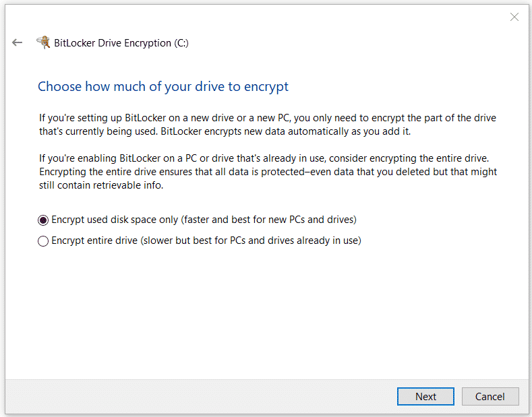Click the 'Encrypt used disk space only' label text

click(x=115, y=220)
